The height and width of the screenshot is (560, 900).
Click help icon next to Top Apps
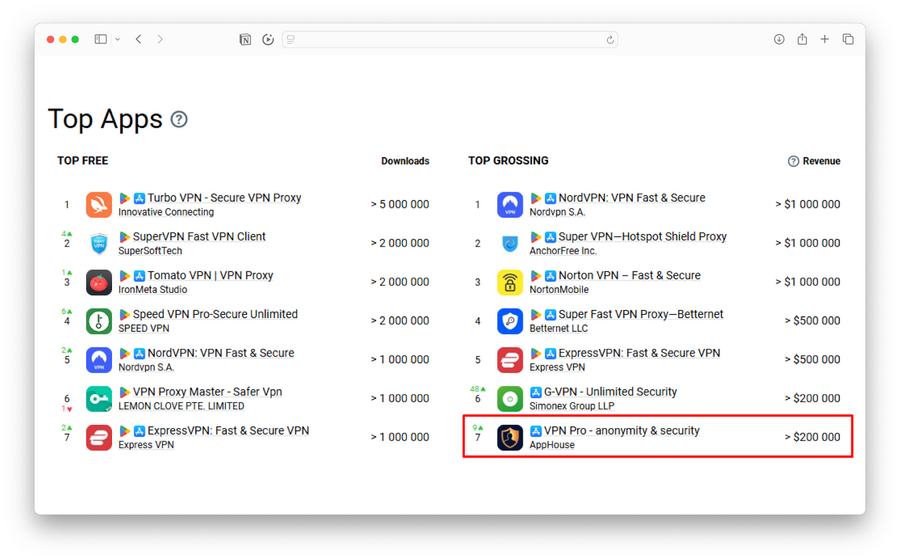(179, 119)
